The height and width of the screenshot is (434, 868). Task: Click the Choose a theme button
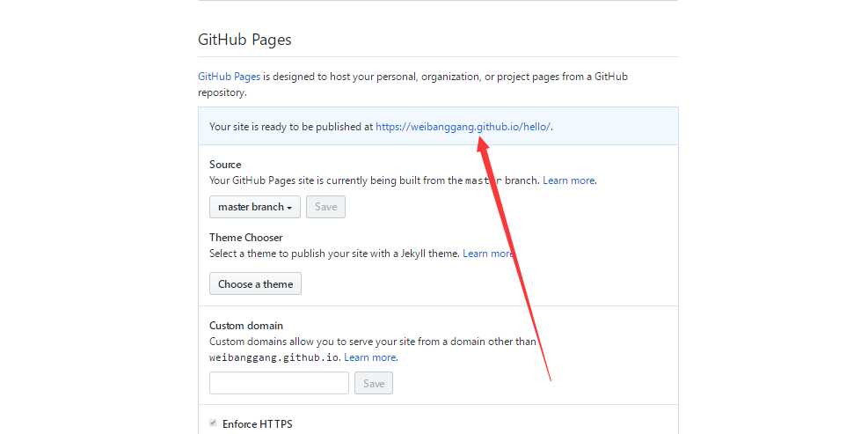pos(255,283)
